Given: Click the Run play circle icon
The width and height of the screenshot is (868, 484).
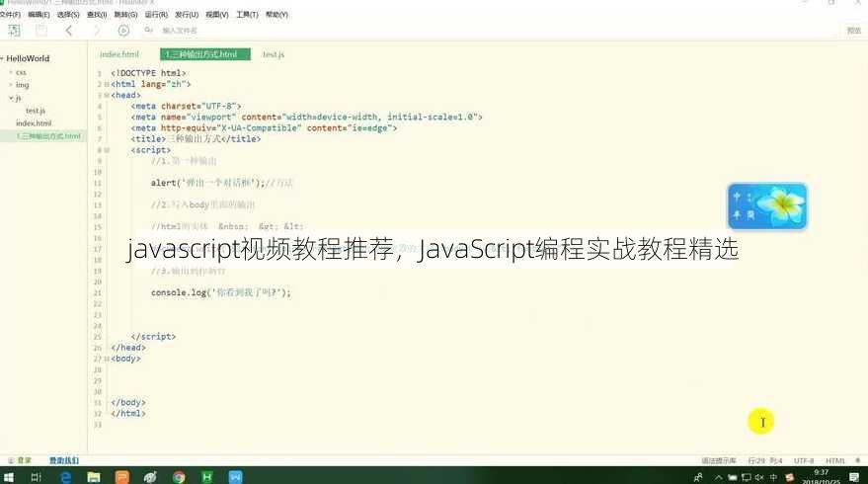Looking at the screenshot, I should click(x=123, y=31).
